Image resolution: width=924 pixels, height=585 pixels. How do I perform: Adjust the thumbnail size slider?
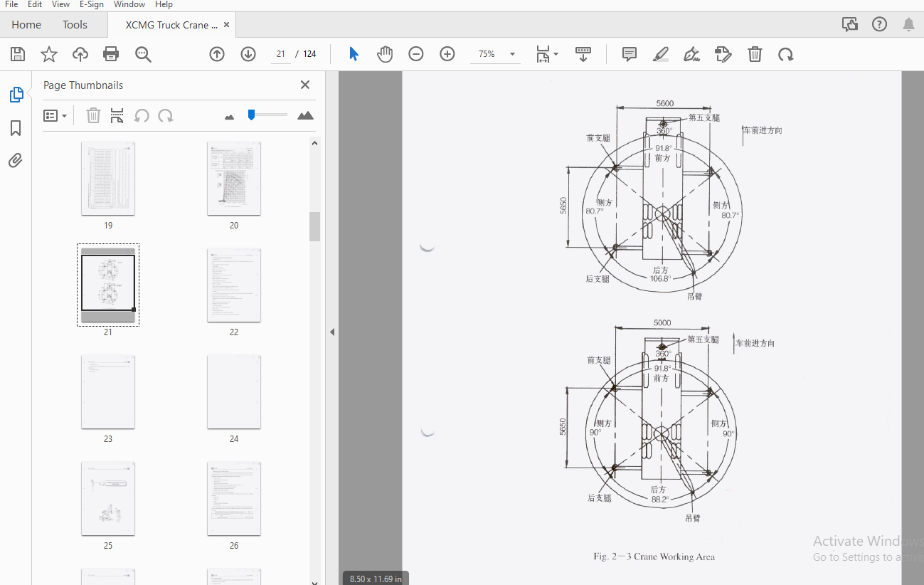pos(251,115)
